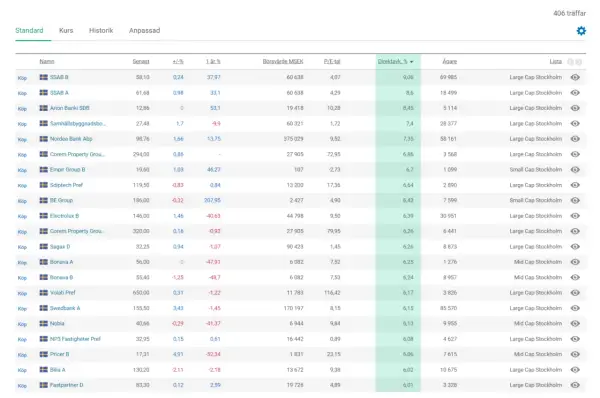The image size is (600, 398).
Task: Toggle watch eye for Nordea Bank Abp
Action: [x=575, y=139]
